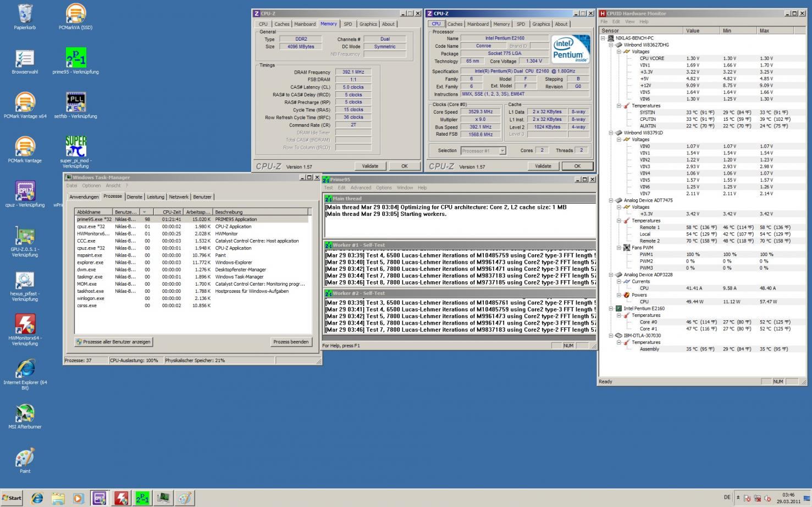Open Advanced menu in Prime95

(361, 188)
